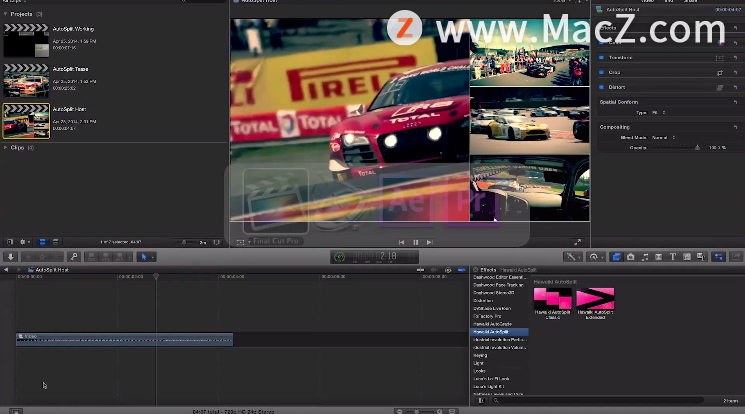
Task: Go to previous edit in viewer
Action: [401, 242]
